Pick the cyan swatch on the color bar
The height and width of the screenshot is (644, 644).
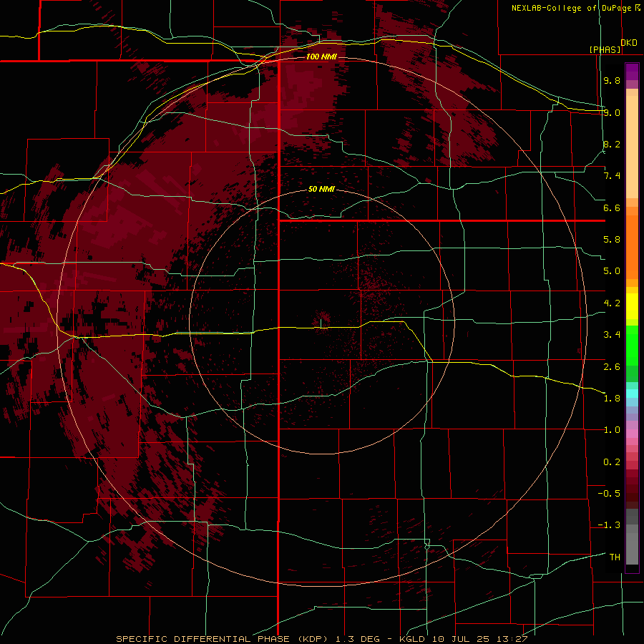(632, 394)
